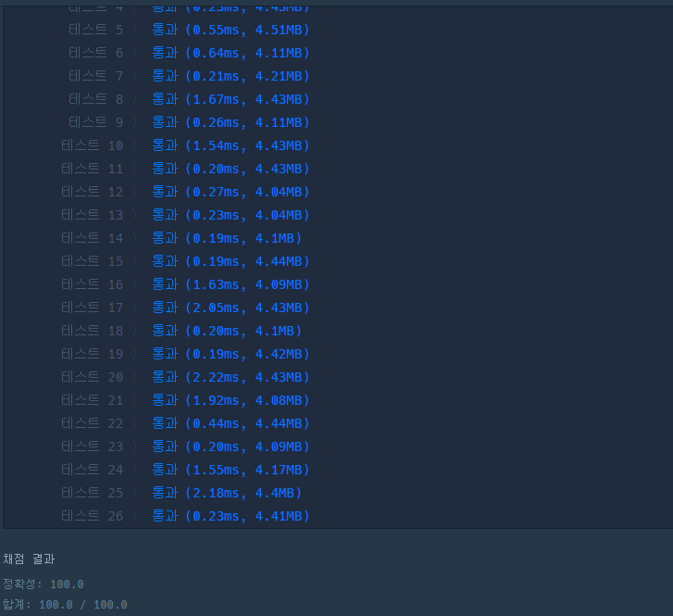673x616 pixels.
Task: Select the 테스트 6 result row label
Action: (95, 53)
